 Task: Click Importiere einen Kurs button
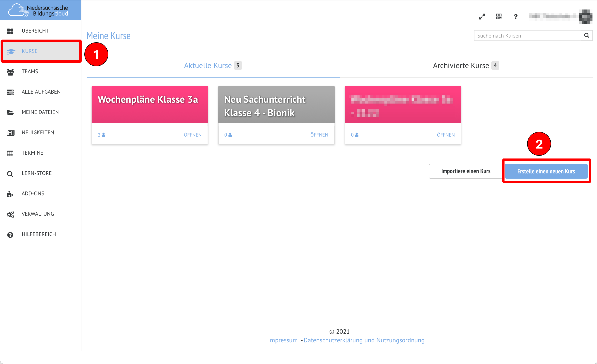click(x=465, y=171)
